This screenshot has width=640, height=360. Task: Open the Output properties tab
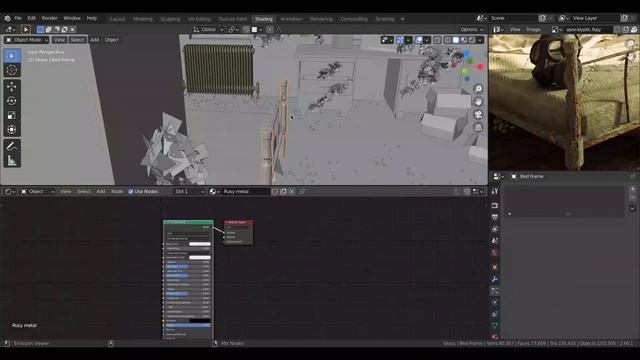coord(495,217)
